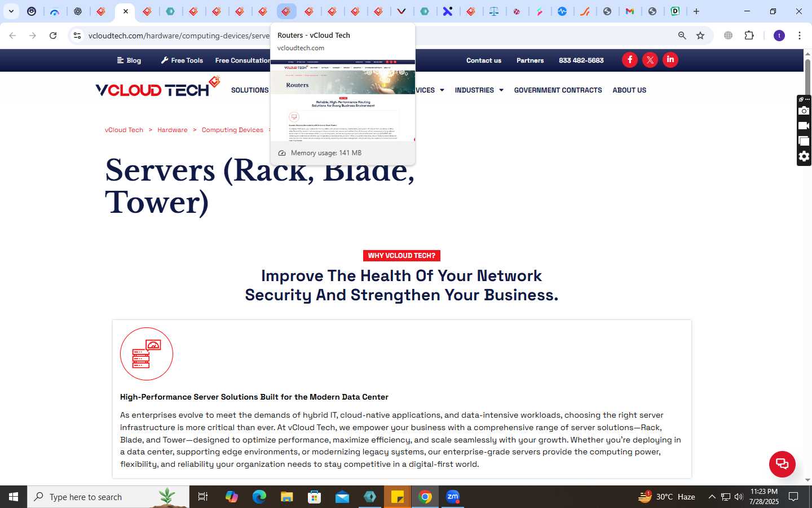
Task: Switch to the scales of justice tab
Action: coord(494,11)
